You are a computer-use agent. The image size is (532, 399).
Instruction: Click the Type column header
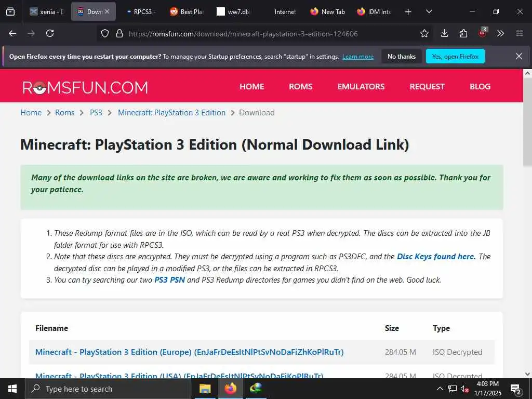(x=441, y=328)
